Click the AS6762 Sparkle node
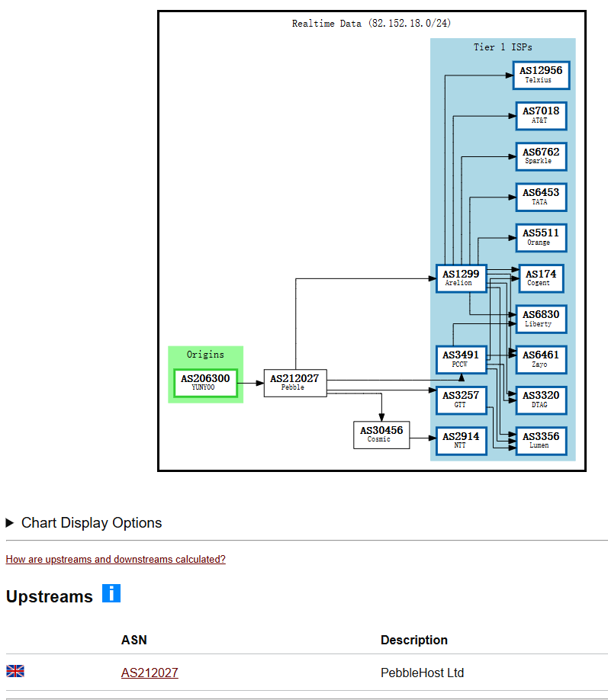This screenshot has height=700, width=608. click(x=542, y=156)
